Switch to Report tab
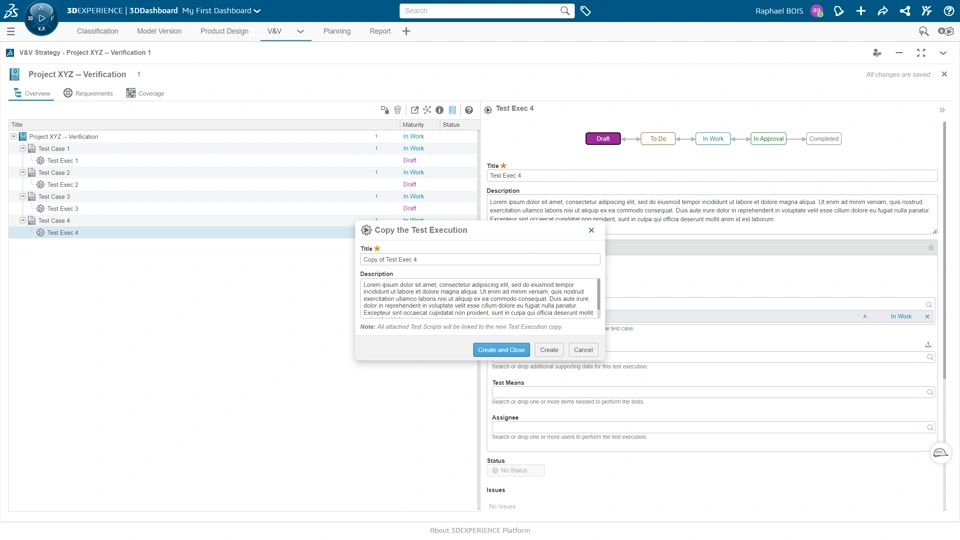The height and width of the screenshot is (540, 960). tap(380, 31)
